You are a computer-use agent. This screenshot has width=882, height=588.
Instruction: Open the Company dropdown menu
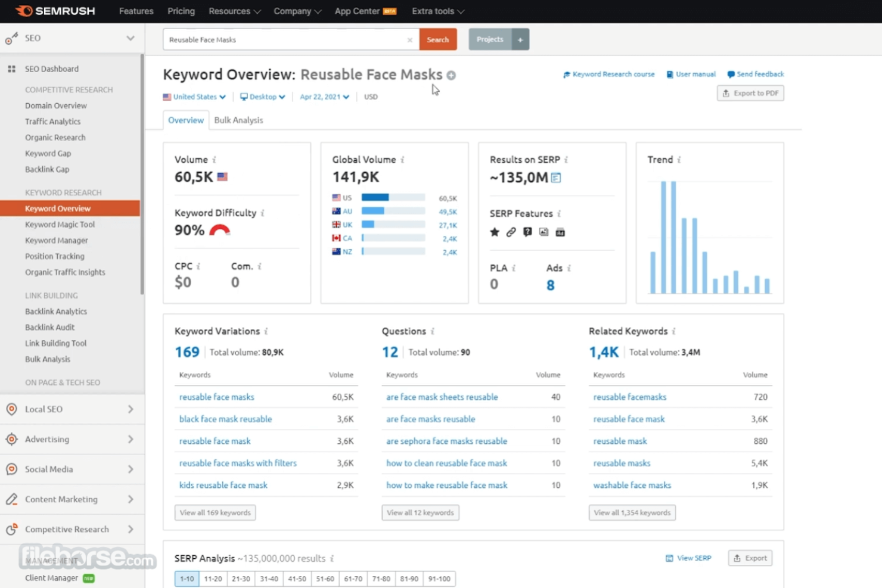pyautogui.click(x=297, y=11)
